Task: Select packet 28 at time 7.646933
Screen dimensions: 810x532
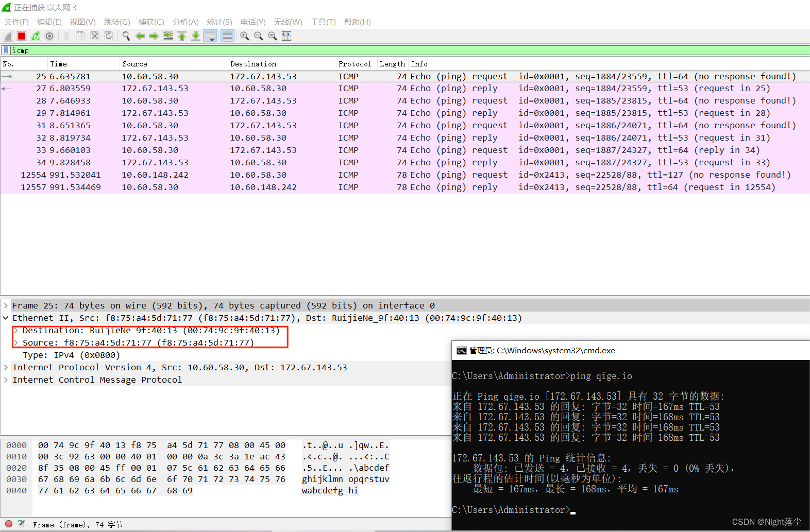Action: 405,101
